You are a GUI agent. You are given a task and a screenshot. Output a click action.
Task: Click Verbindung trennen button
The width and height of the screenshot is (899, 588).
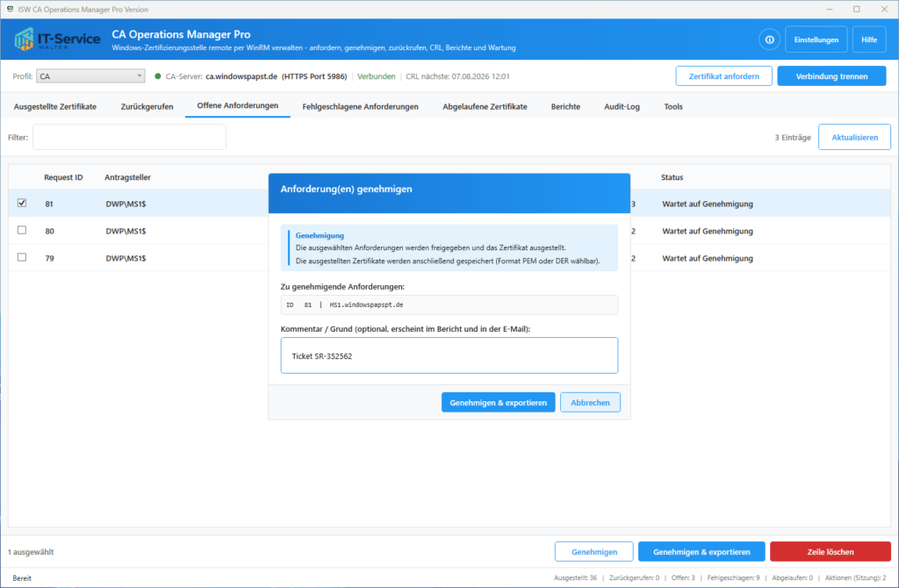click(x=831, y=76)
